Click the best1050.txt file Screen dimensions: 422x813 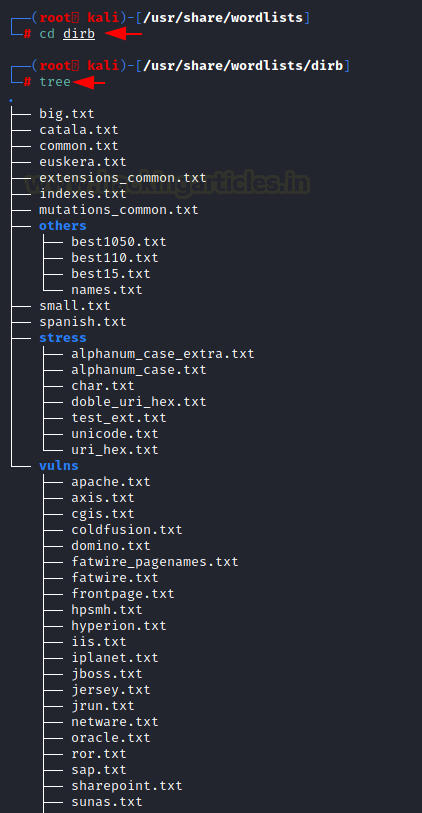tap(119, 242)
